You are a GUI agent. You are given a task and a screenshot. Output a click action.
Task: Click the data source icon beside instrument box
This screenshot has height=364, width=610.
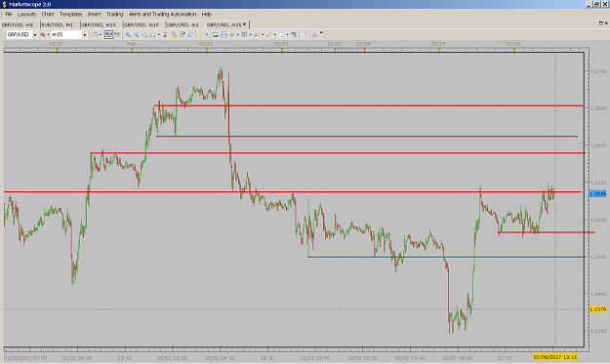pos(42,34)
